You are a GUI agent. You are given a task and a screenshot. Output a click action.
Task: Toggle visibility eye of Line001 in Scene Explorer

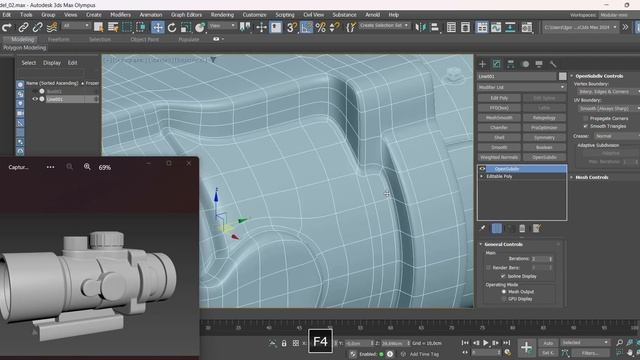click(35, 99)
